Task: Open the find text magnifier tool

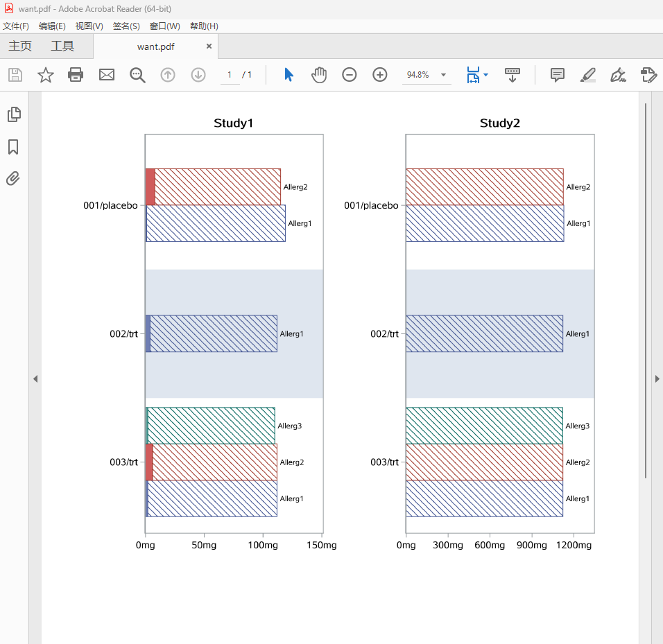Action: pyautogui.click(x=137, y=75)
